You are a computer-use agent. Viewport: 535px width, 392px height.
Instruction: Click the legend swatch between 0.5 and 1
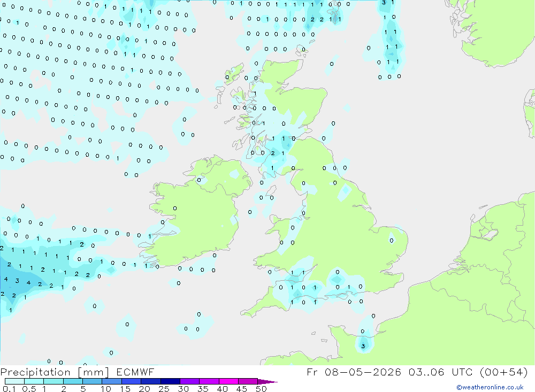point(34,381)
